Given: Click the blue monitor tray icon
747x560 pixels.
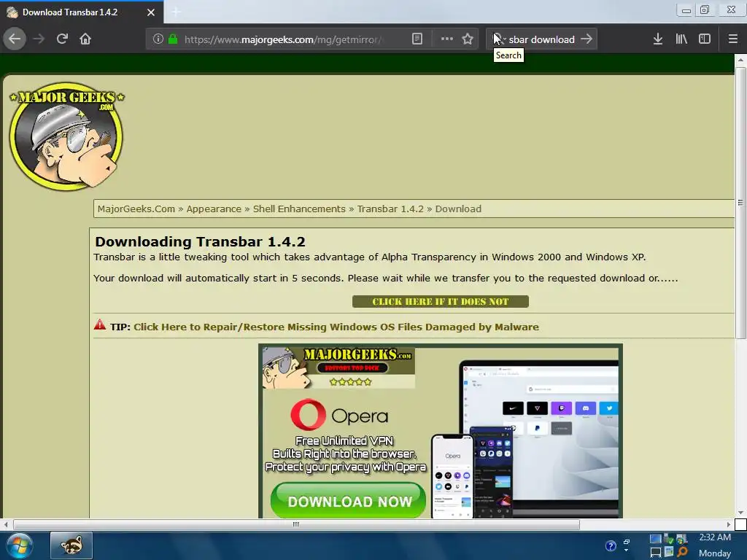Looking at the screenshot, I should click(656, 539).
